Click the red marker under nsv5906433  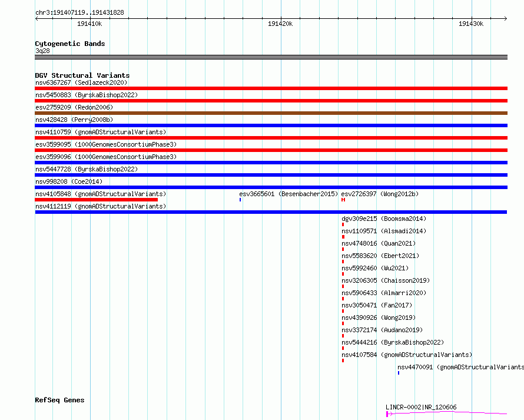pos(343,299)
